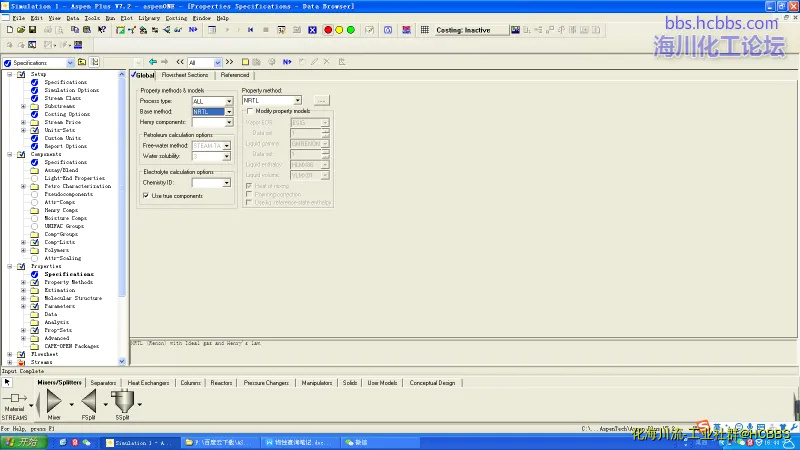Viewport: 800px width, 450px height.
Task: Open the Base method dropdown
Action: (229, 112)
